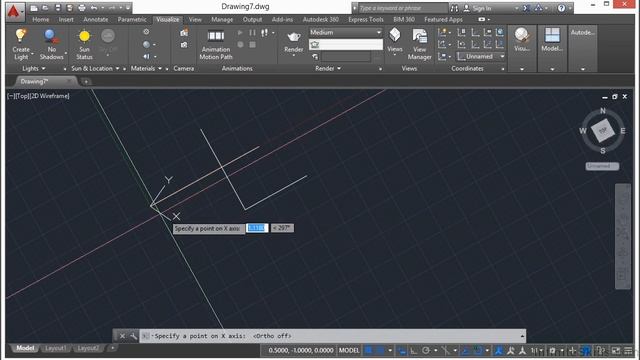Viewport: 640px width, 360px height.
Task: Click the walk footsteps icon in Animations
Action: pyautogui.click(x=264, y=33)
